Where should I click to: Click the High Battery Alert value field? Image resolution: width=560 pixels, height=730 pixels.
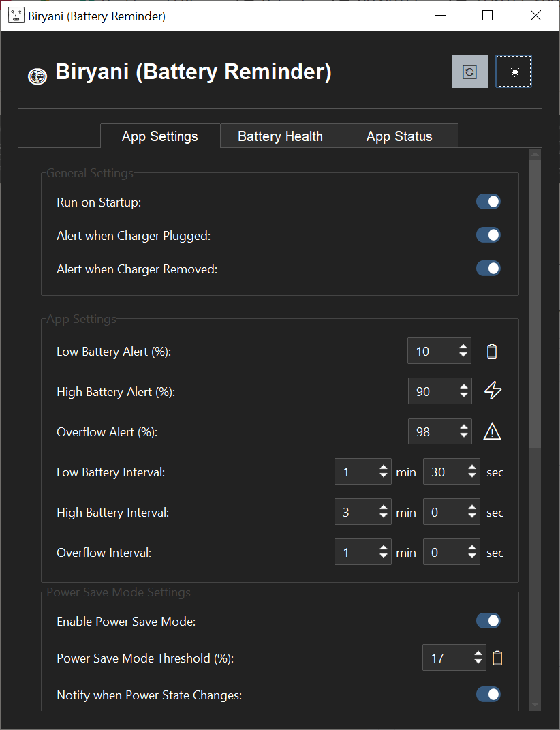click(440, 391)
